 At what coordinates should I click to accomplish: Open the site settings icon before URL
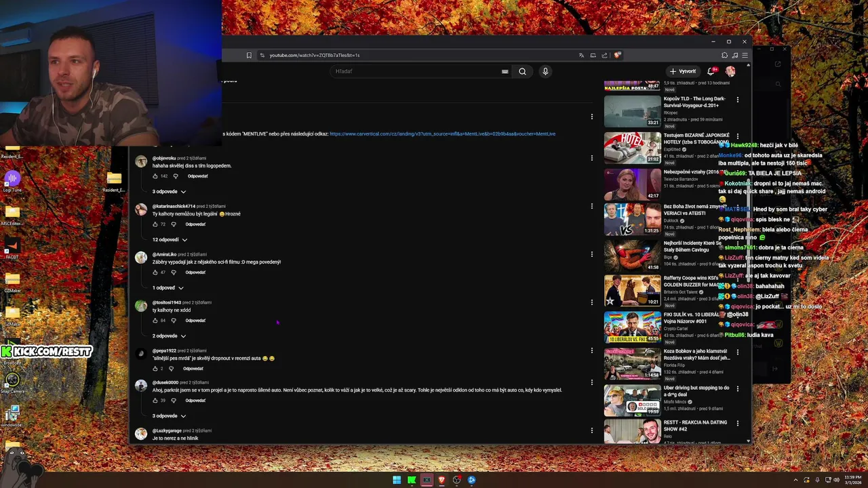coord(262,55)
